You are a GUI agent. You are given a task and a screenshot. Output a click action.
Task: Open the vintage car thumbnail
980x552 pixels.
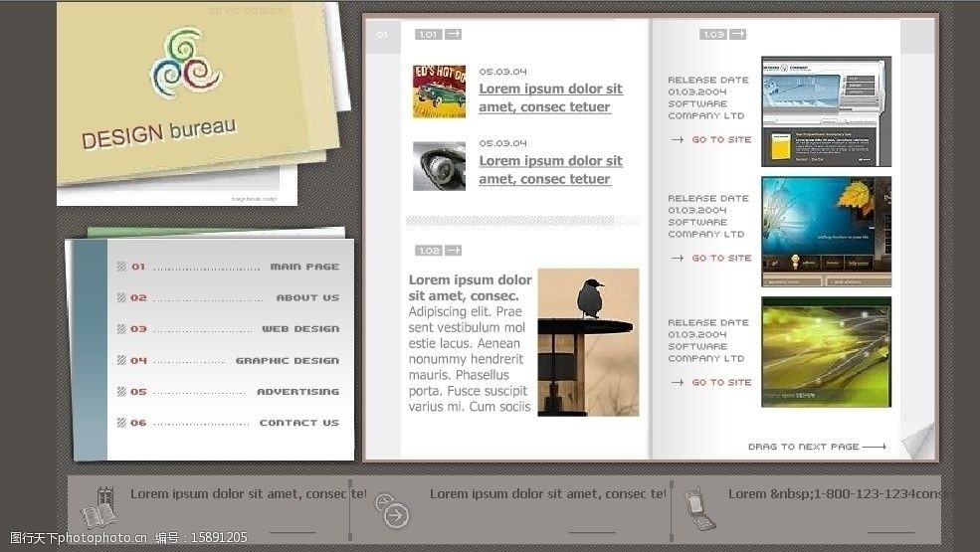coord(439,92)
